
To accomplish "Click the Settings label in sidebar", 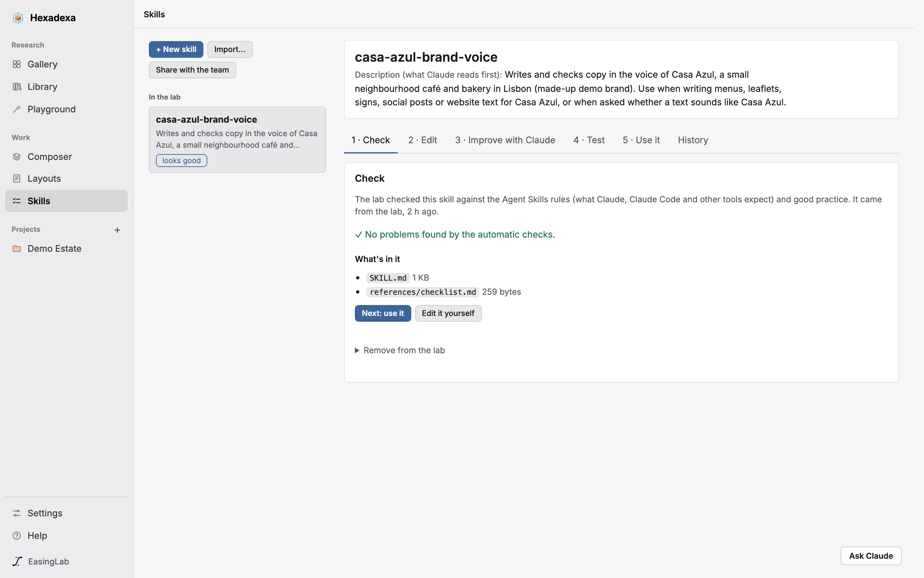I will click(45, 513).
